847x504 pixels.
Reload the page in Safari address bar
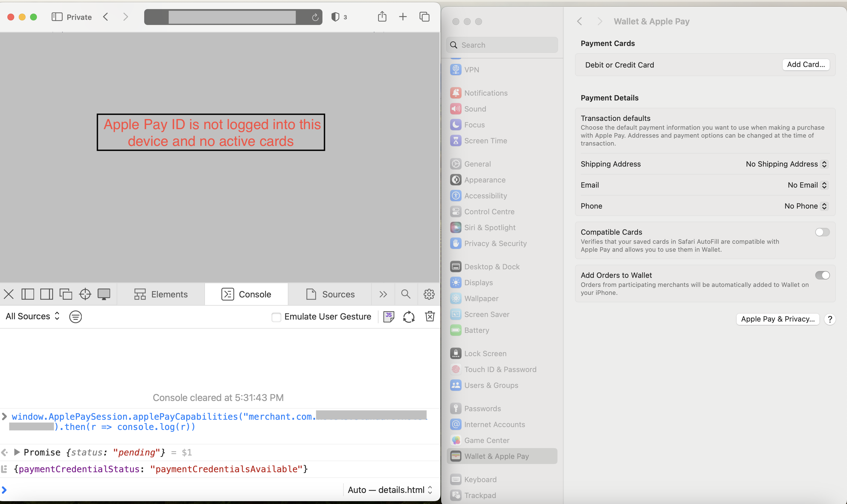[315, 17]
